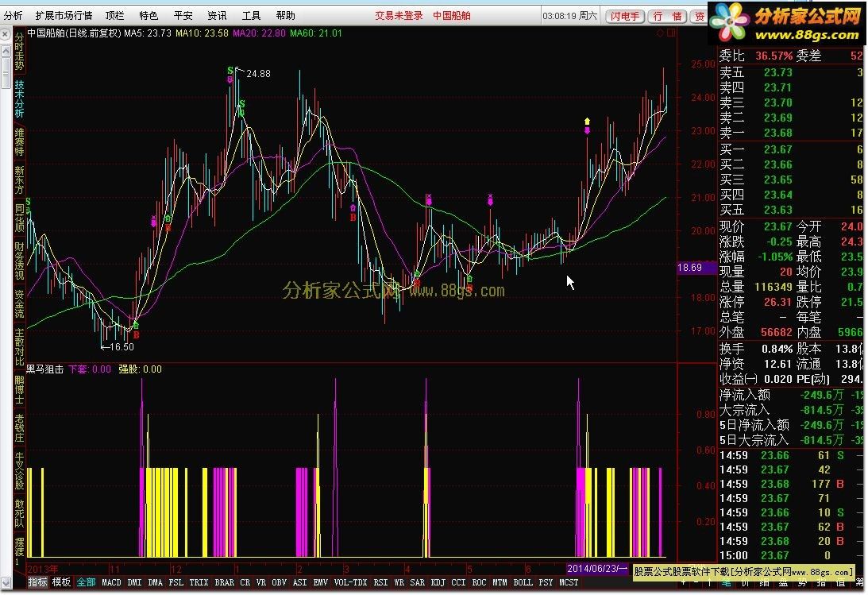Select the 维赛特 side tab
The height and width of the screenshot is (595, 868).
[x=19, y=141]
